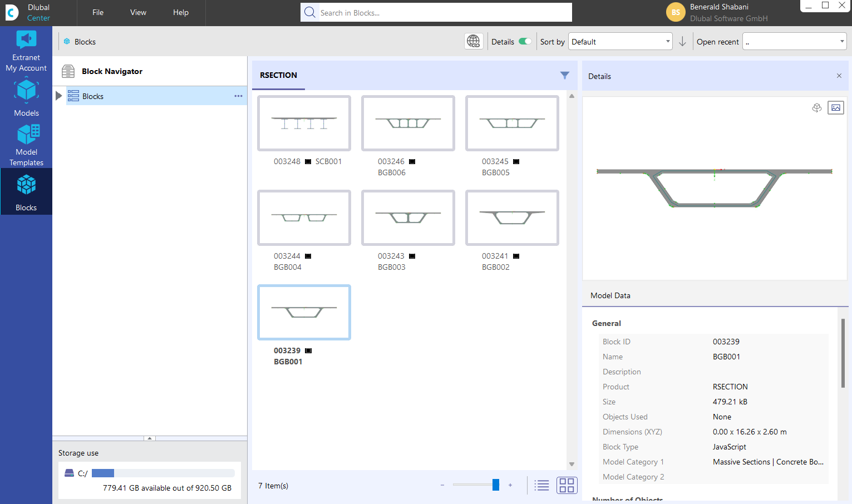
Task: Click black marker icon next to 003248
Action: tap(308, 162)
